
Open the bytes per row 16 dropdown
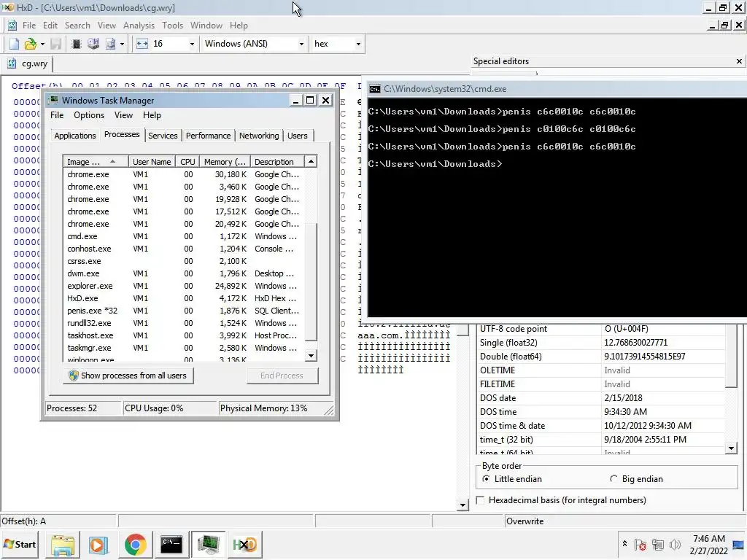[192, 44]
